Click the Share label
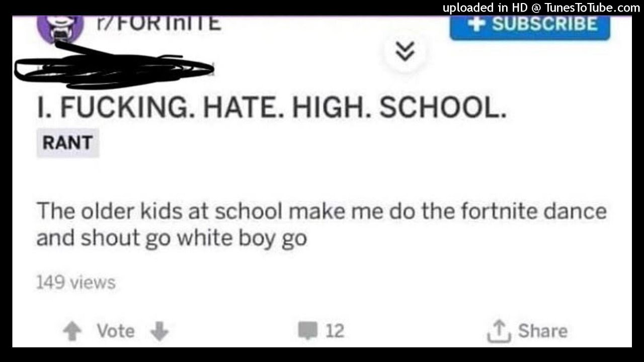Image resolution: width=644 pixels, height=362 pixels. tap(542, 331)
